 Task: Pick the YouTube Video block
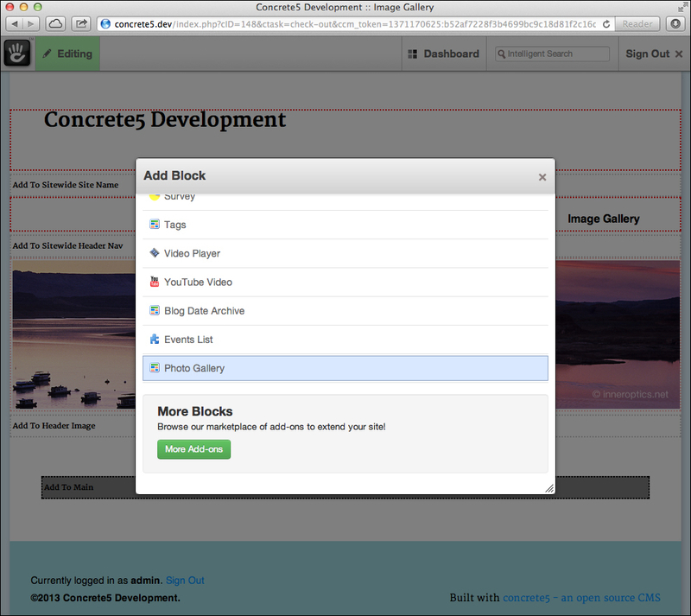[x=345, y=283]
